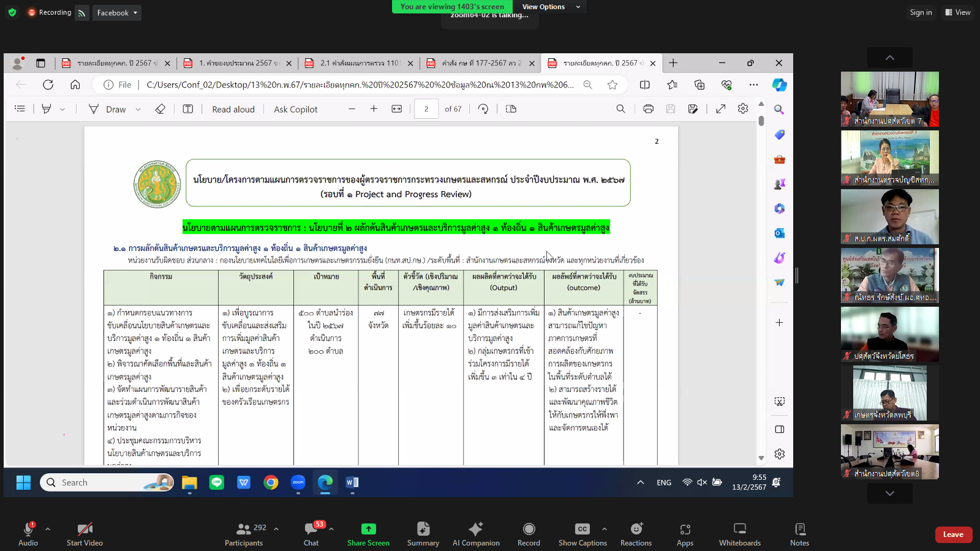Show Captions in Zoom
980x551 pixels.
[582, 534]
